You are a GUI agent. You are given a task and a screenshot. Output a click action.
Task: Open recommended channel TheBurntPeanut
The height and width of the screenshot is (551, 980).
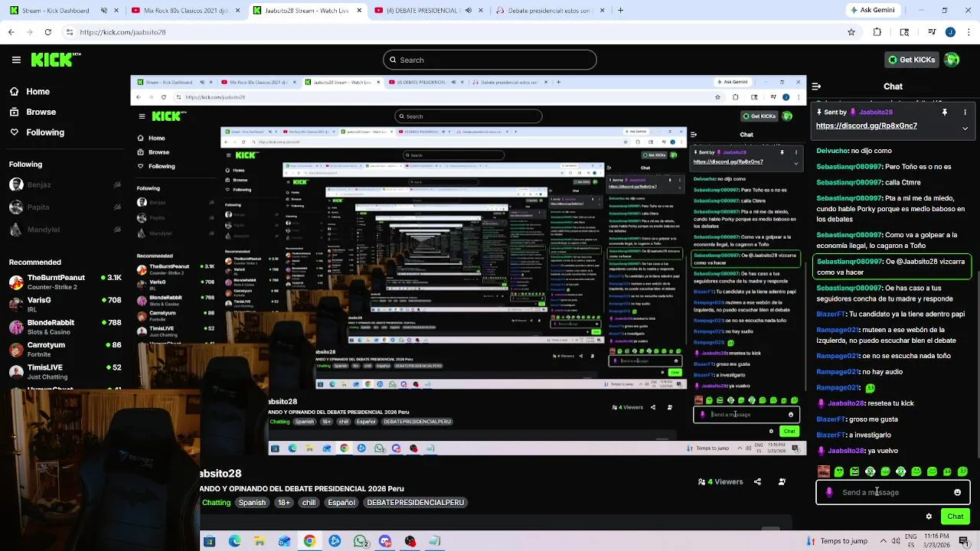(x=65, y=282)
